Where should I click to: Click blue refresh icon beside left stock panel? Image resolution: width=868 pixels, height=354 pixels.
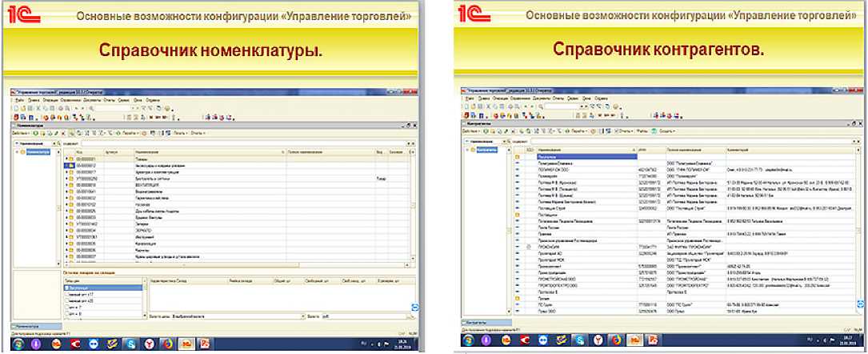415,307
